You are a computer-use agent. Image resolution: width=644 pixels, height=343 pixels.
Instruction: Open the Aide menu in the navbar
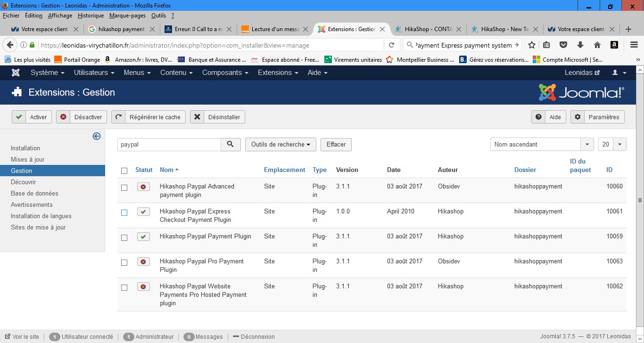[x=317, y=73]
